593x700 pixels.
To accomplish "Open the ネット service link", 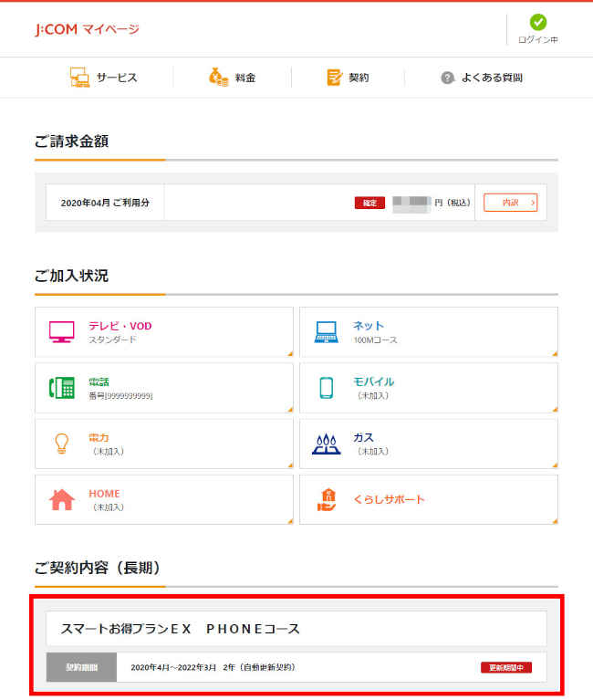I will [x=429, y=331].
